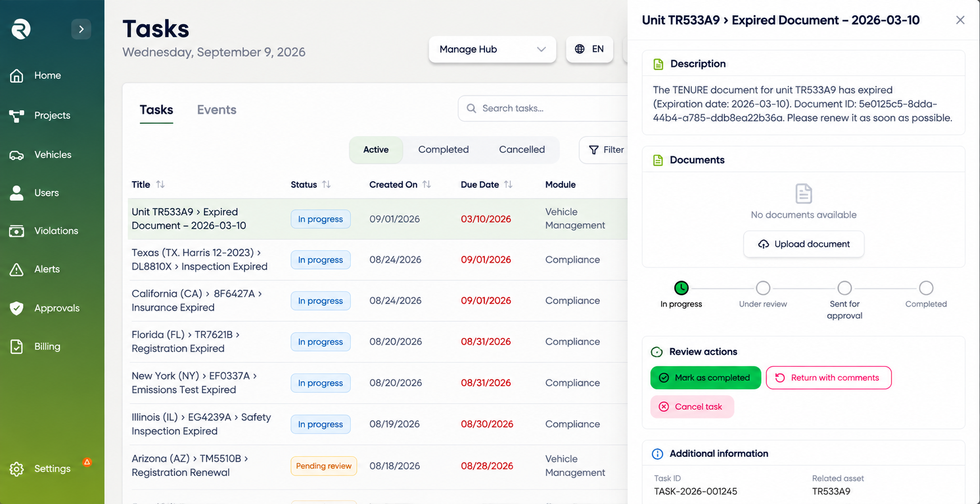980x504 pixels.
Task: Click the Additional information icon
Action: [658, 454]
